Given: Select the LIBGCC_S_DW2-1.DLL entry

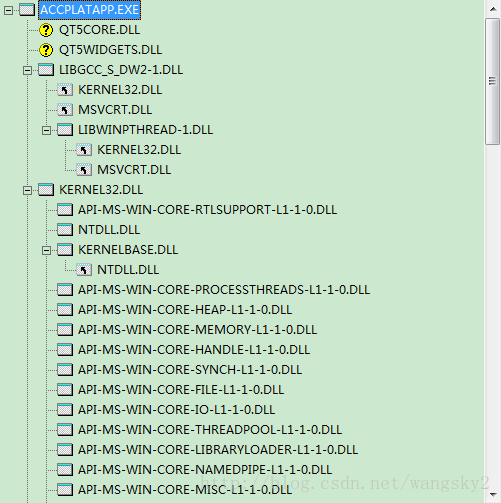Looking at the screenshot, I should pyautogui.click(x=121, y=70).
